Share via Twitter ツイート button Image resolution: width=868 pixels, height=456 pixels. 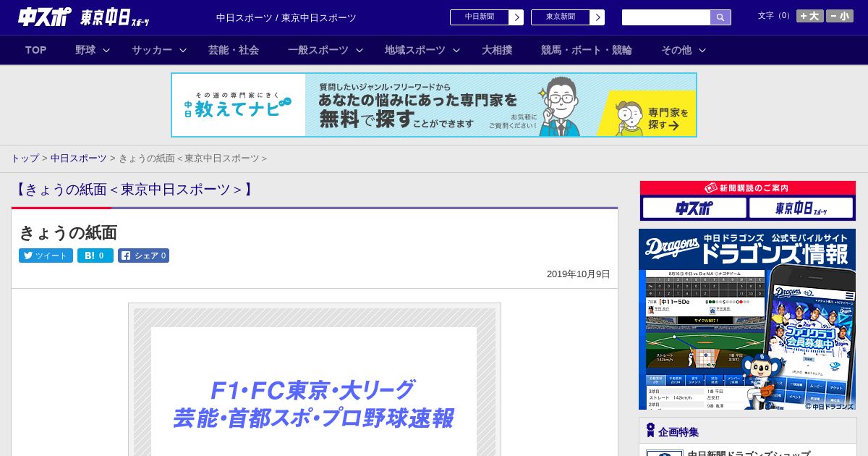pos(46,256)
